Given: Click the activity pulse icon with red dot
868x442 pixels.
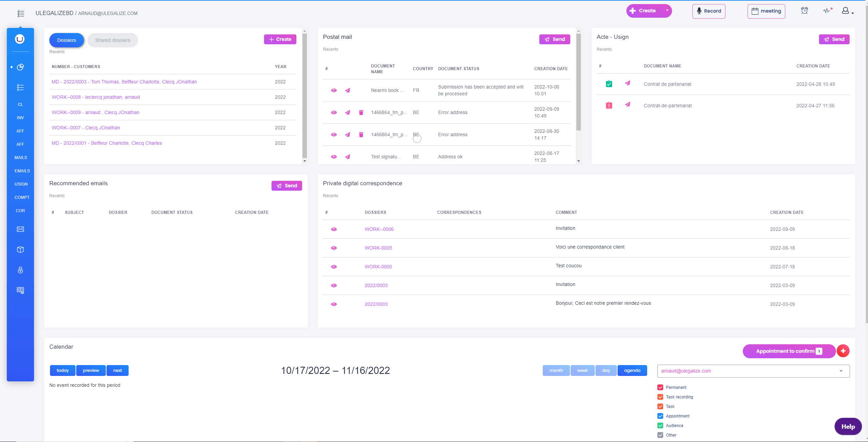Looking at the screenshot, I should point(827,11).
